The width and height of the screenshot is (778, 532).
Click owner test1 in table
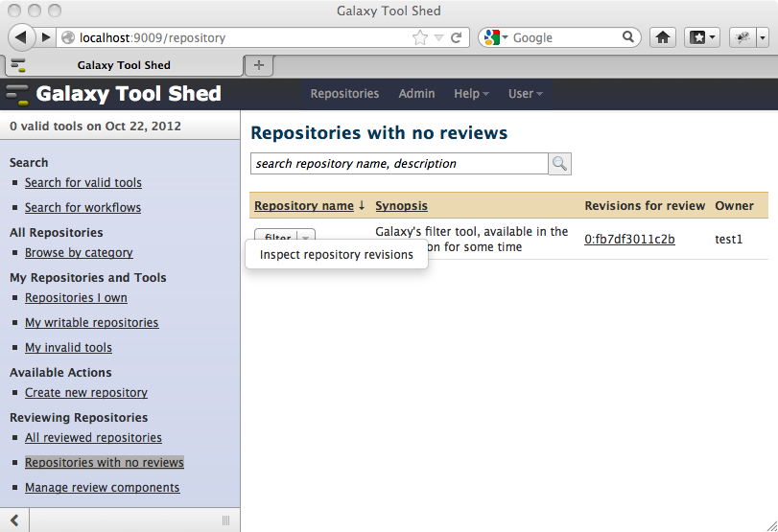[x=728, y=239]
